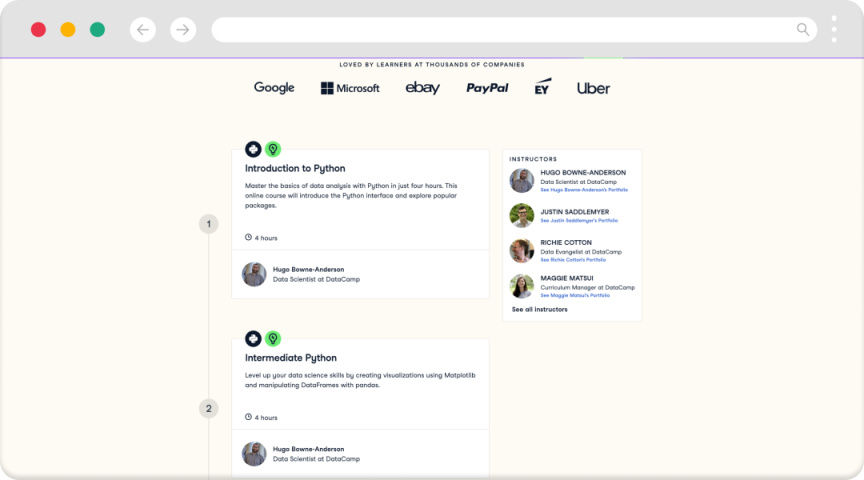Click the PayPal company logo
Viewport: 864px width, 480px height.
[x=487, y=88]
